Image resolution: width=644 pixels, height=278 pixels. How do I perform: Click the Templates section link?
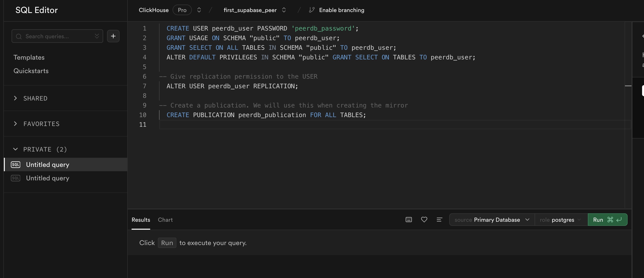[x=29, y=57]
